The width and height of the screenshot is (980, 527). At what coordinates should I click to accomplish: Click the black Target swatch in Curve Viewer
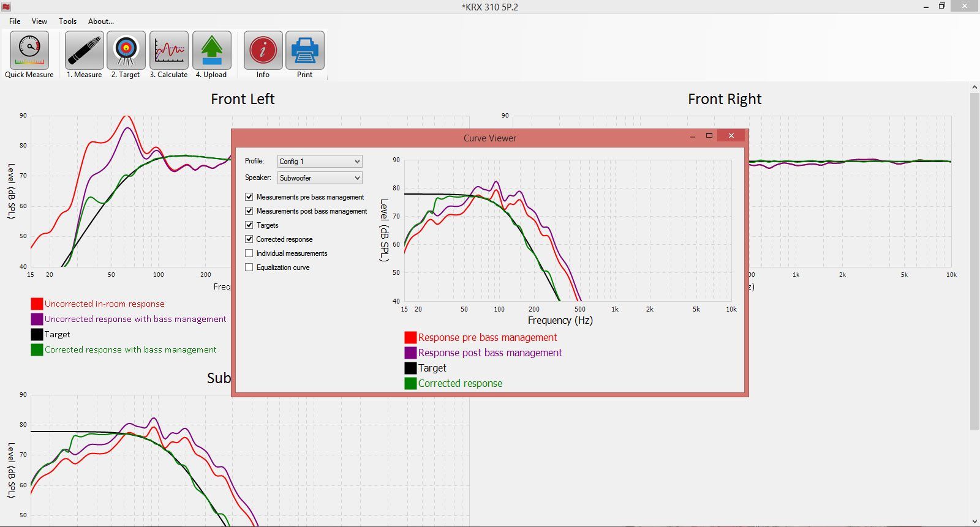[x=410, y=368]
